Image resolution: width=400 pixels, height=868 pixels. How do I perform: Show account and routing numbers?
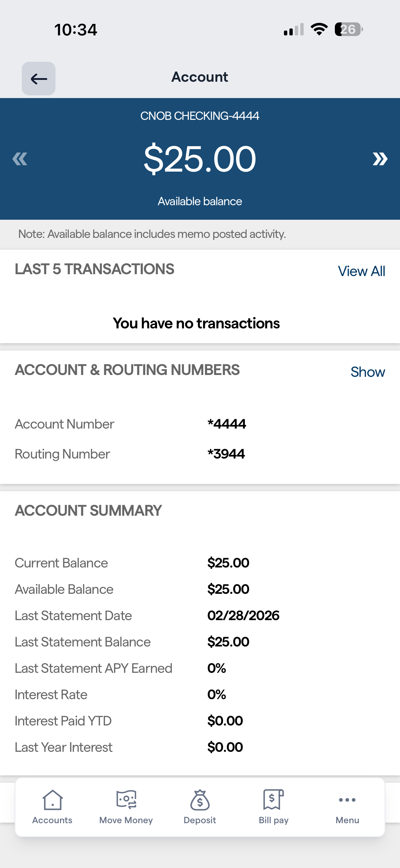tap(368, 372)
